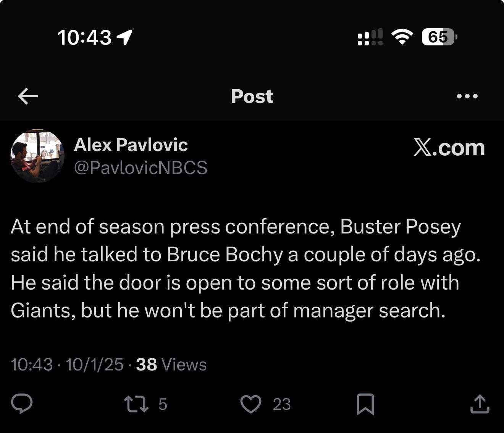504x433 pixels.
Task: Tap the Post header title
Action: [252, 96]
